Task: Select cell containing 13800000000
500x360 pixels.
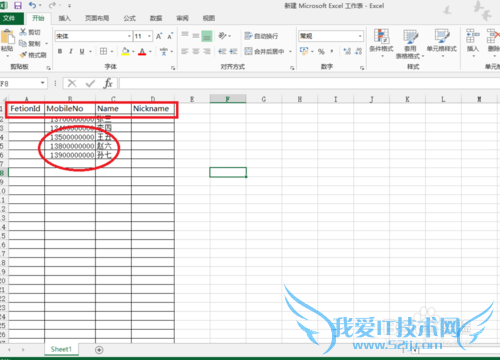Action: tap(70, 146)
